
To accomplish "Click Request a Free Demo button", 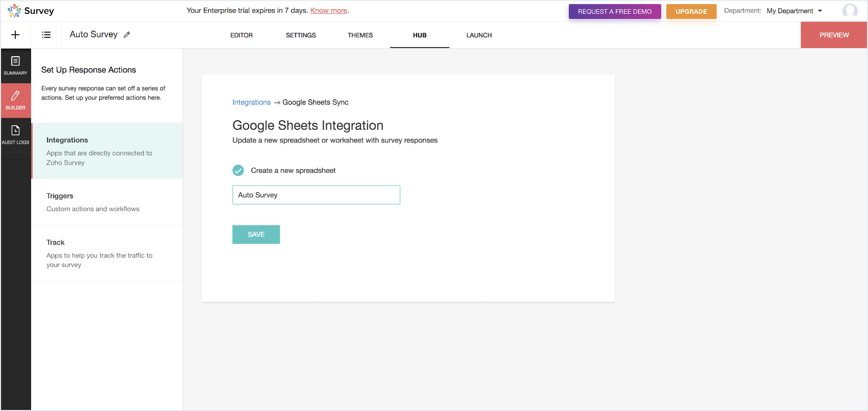I will coord(615,11).
